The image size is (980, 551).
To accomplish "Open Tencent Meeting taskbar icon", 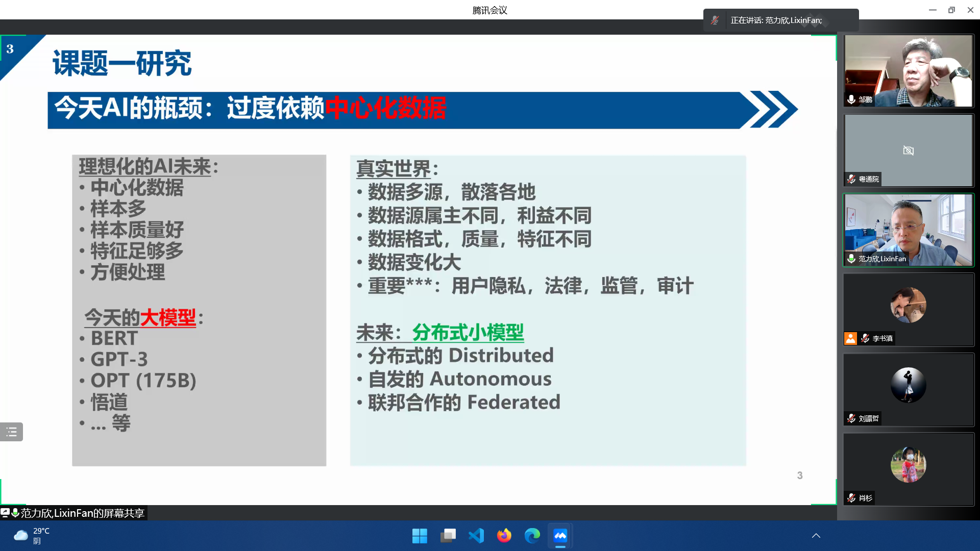I will click(560, 536).
